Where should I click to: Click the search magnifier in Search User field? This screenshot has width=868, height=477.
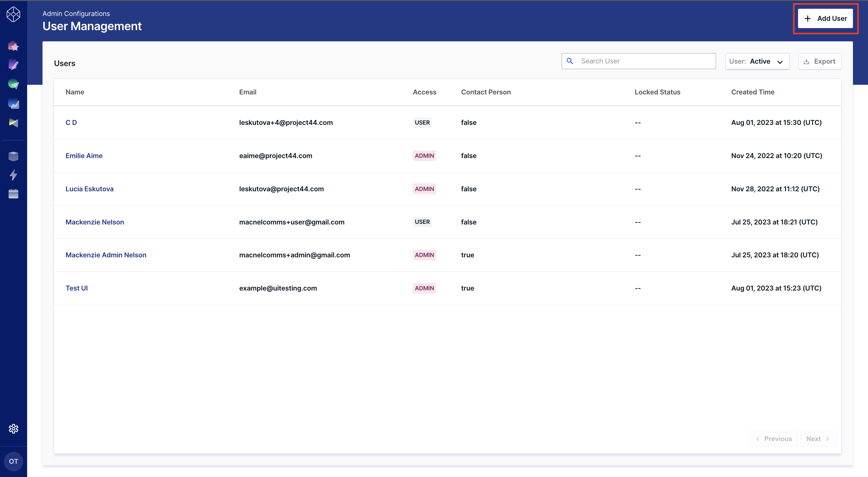click(x=570, y=61)
